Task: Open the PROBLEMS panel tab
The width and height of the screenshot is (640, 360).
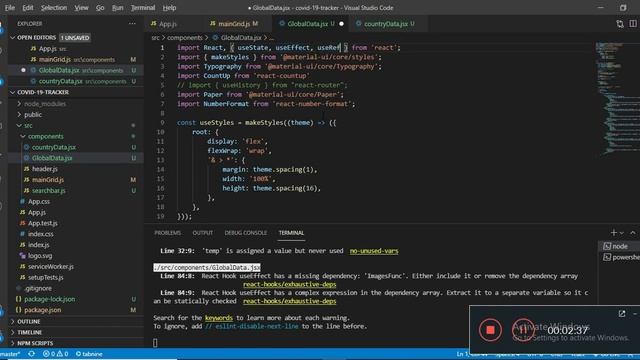Action: click(167, 233)
